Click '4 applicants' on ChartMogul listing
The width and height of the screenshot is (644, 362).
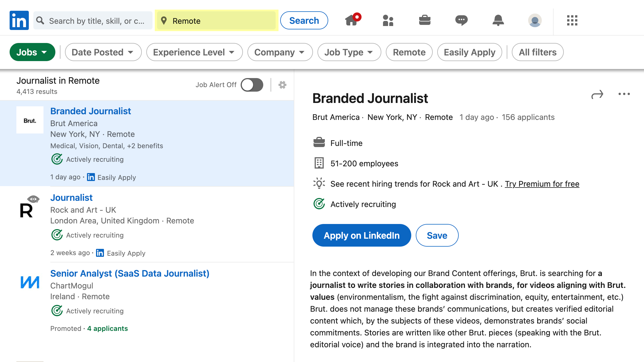click(107, 328)
